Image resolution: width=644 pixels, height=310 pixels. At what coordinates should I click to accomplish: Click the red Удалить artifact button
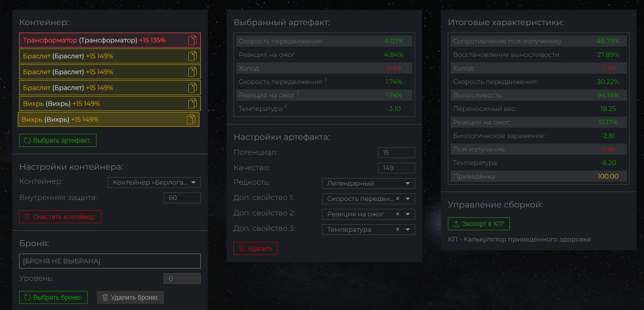[255, 248]
